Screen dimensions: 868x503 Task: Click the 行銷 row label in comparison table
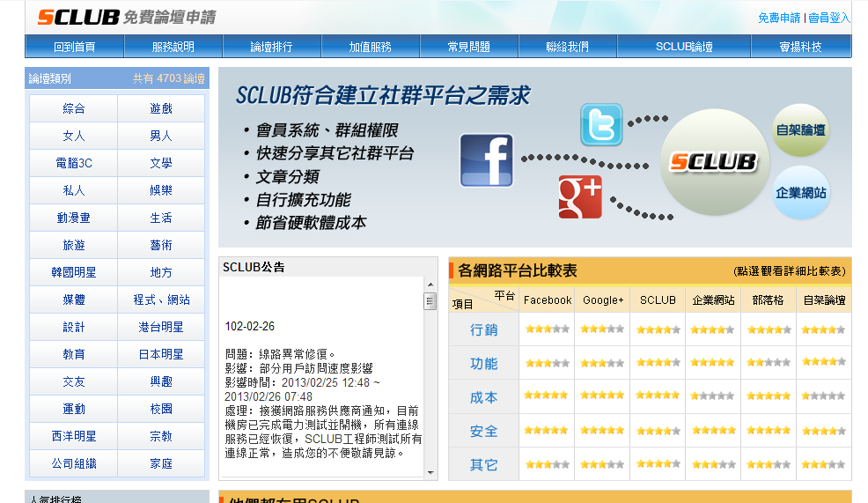coord(484,329)
